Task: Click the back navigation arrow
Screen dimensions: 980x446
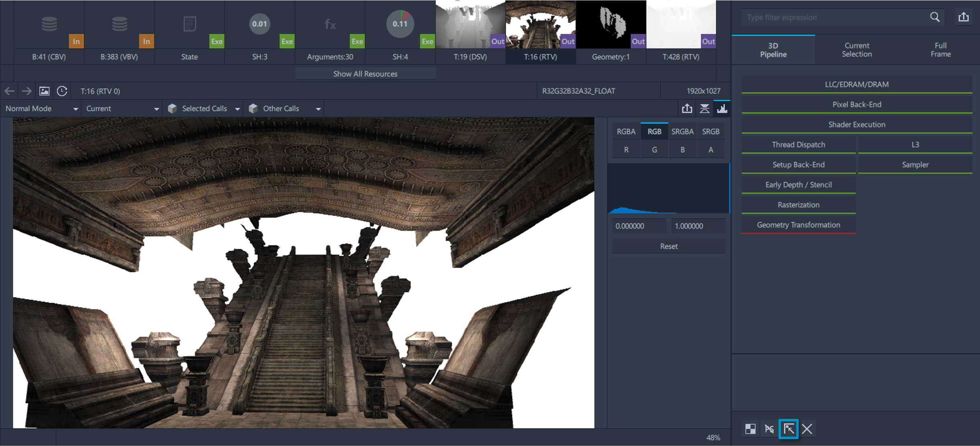Action: (9, 91)
